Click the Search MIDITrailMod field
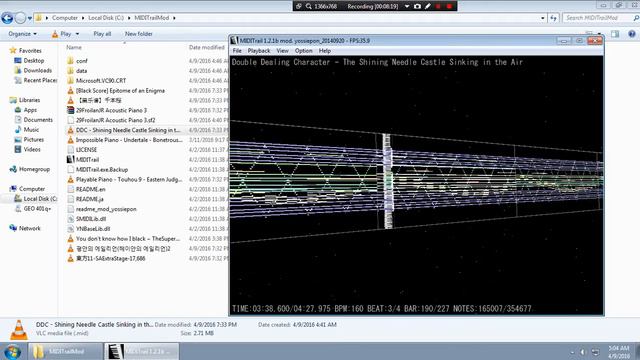This screenshot has height=360, width=640. (596, 18)
